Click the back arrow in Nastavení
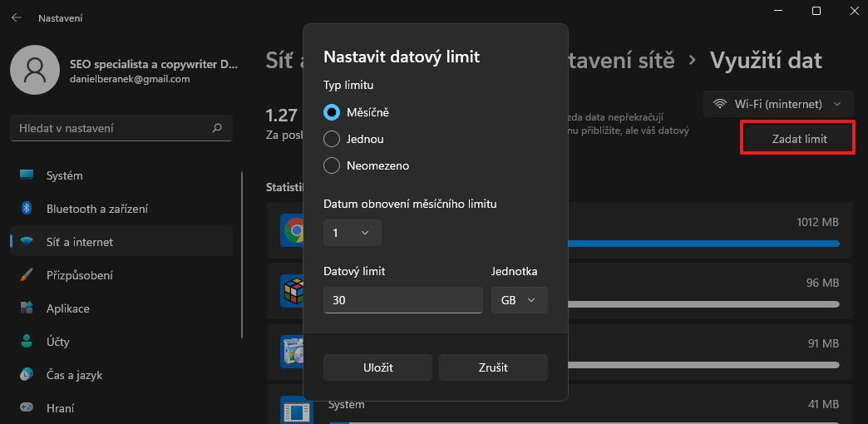The height and width of the screenshot is (424, 868). point(17,17)
